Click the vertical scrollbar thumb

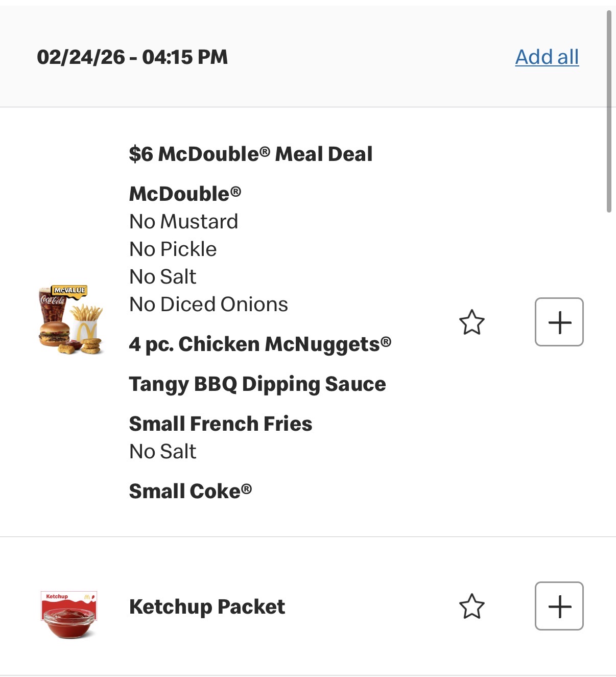pyautogui.click(x=608, y=110)
